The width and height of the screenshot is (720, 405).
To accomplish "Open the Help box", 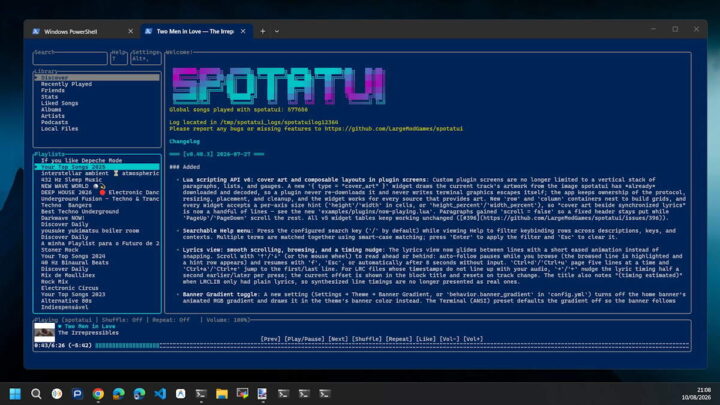I will (x=119, y=58).
